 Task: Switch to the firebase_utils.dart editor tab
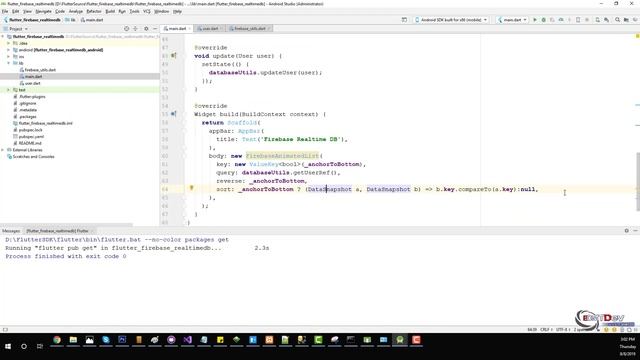tap(249, 29)
